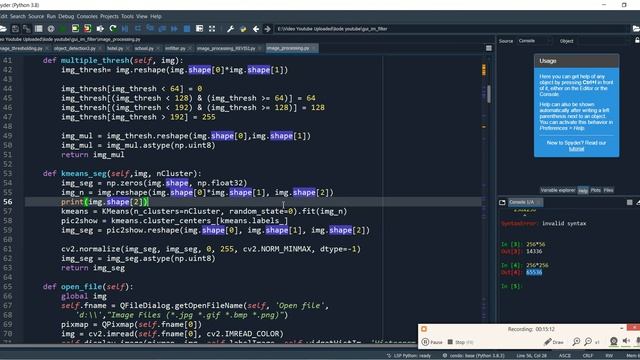Click the Run current cell icon
This screenshot has height=360, width=640.
(76, 29)
